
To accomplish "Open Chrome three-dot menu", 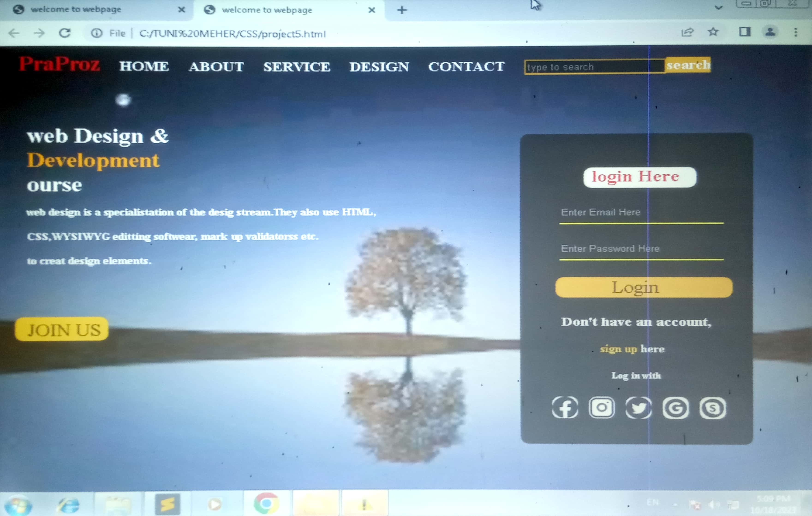I will coord(796,32).
